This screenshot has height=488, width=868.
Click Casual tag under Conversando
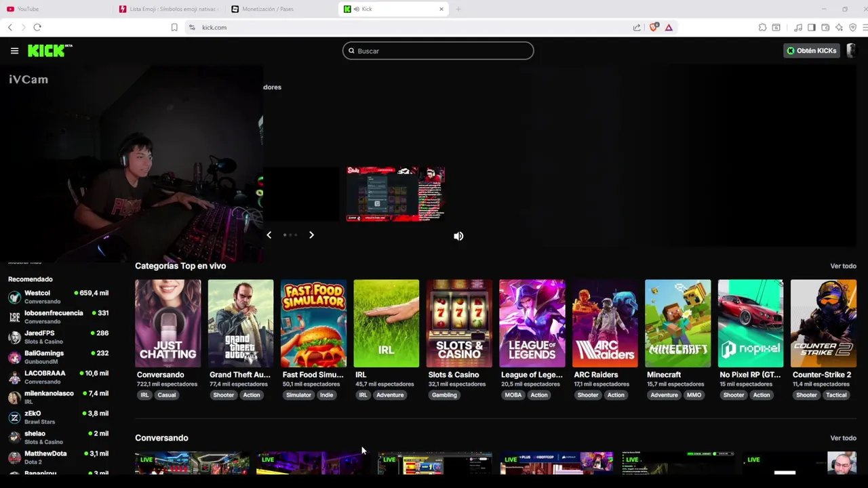click(167, 395)
